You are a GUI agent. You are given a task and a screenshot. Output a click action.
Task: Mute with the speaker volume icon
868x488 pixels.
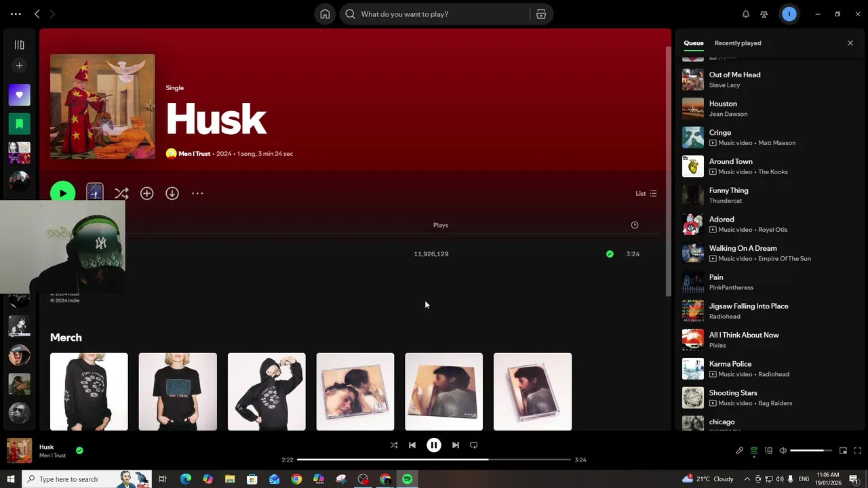coord(783,451)
